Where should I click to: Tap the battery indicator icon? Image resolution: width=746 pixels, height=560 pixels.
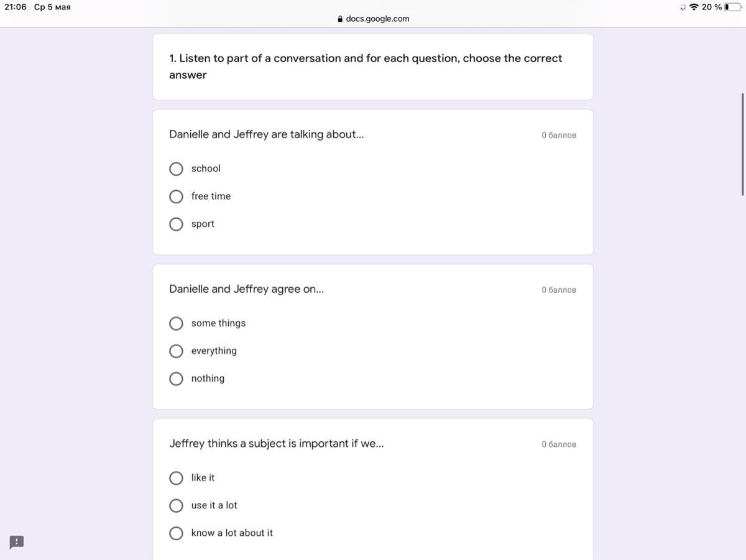[733, 7]
